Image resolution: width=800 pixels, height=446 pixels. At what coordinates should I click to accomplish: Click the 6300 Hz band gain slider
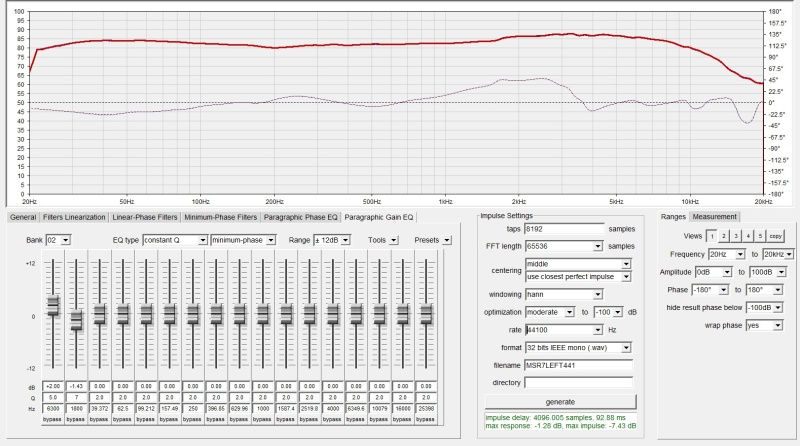click(x=53, y=306)
